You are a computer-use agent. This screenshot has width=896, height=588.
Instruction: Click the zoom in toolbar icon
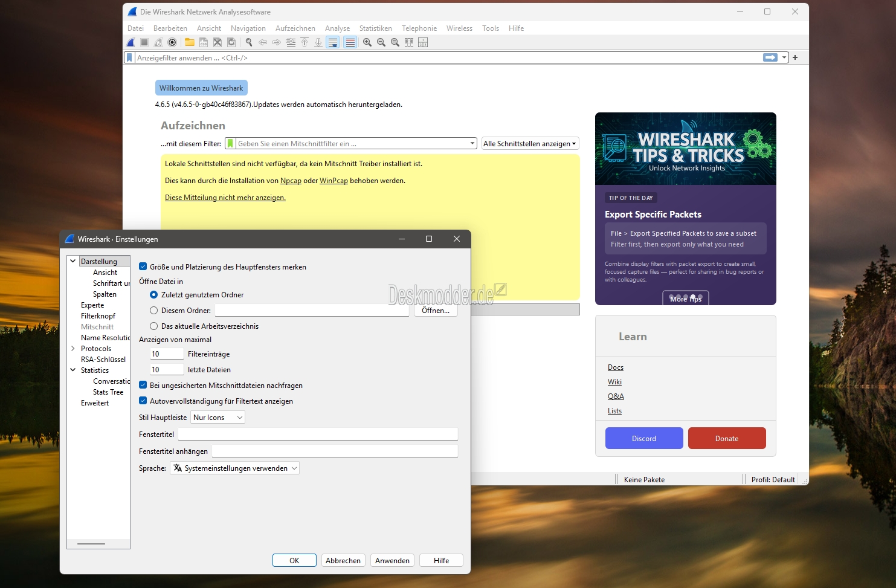pyautogui.click(x=367, y=42)
